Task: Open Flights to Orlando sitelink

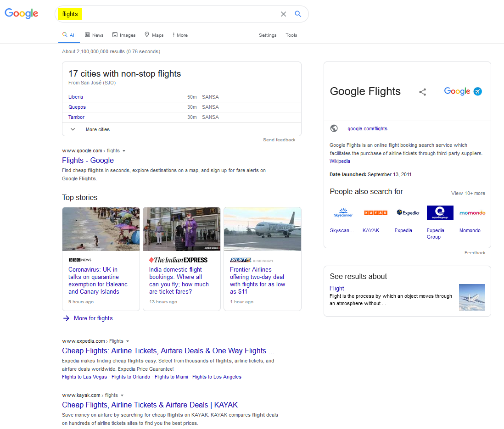Action: pos(131,377)
